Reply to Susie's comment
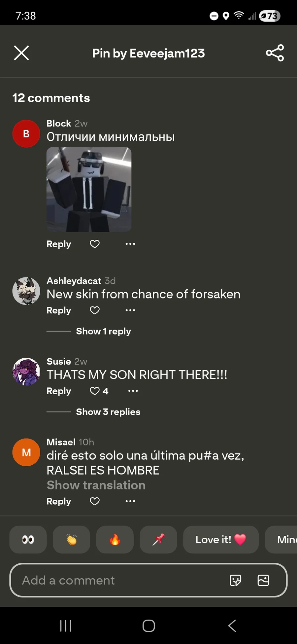This screenshot has height=644, width=297. [x=59, y=391]
